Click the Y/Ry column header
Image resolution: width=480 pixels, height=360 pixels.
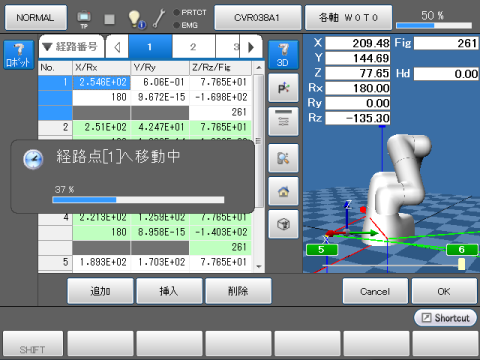(160, 68)
